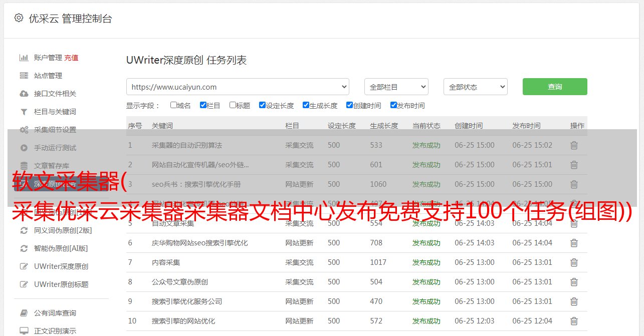The height and width of the screenshot is (336, 644).
Task: Click the keyword 搜索引擎的网站优化
Action: click(x=183, y=321)
